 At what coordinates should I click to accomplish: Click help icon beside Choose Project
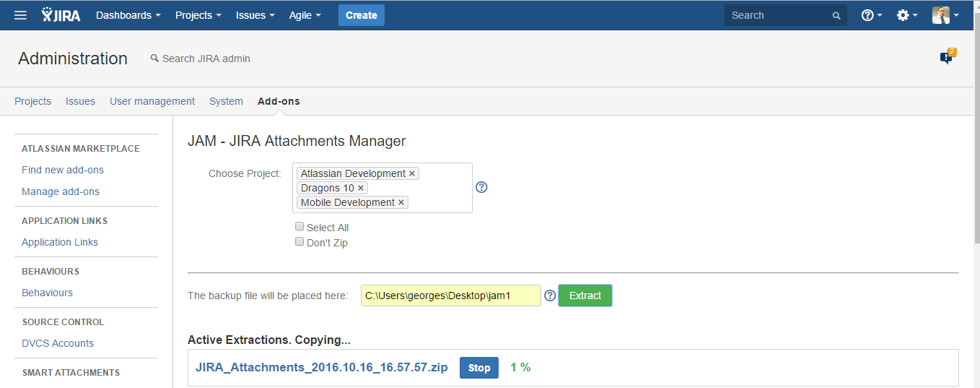482,187
